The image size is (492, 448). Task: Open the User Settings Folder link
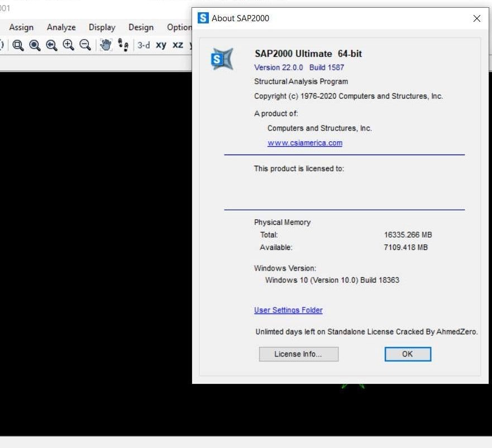click(x=288, y=310)
